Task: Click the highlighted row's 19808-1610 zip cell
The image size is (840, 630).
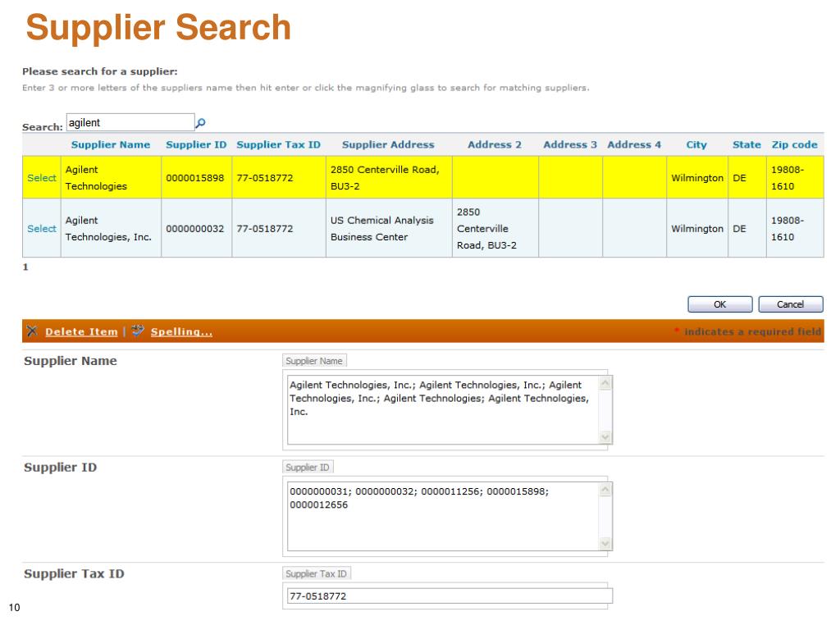Action: 795,178
